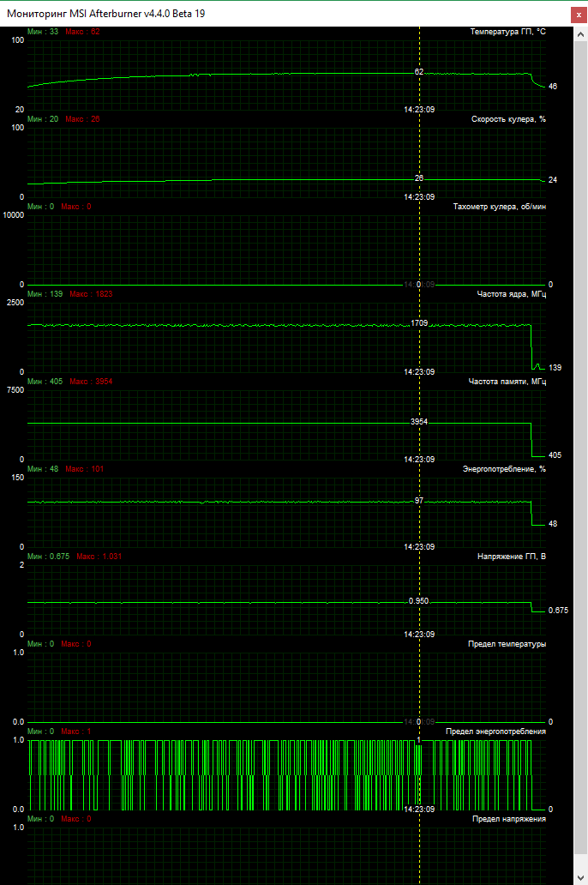The width and height of the screenshot is (588, 885).
Task: Click the 'Температура ГП, °C' graph title
Action: 508,32
